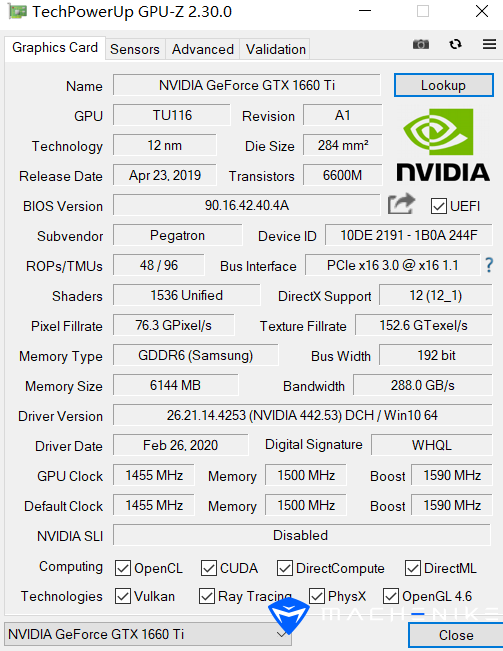
Task: Click the refresh arrows icon
Action: (x=456, y=44)
